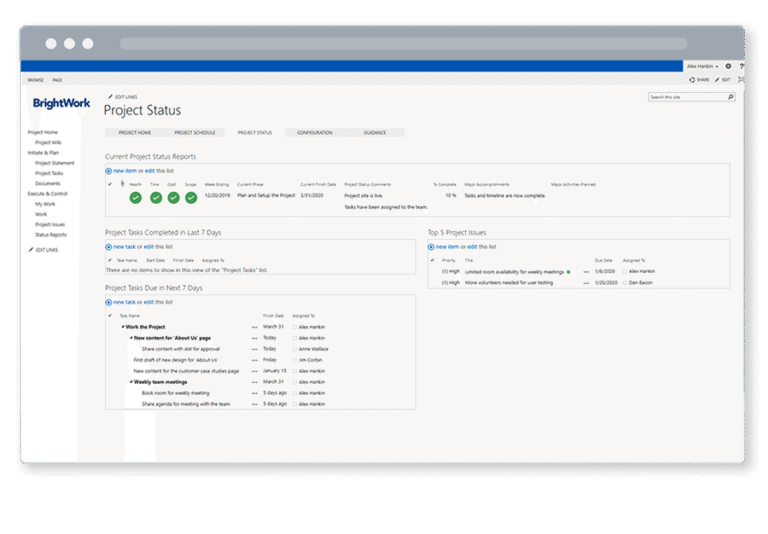Viewport: 768px width, 534px height.
Task: Click the BrightWork logo
Action: [61, 103]
